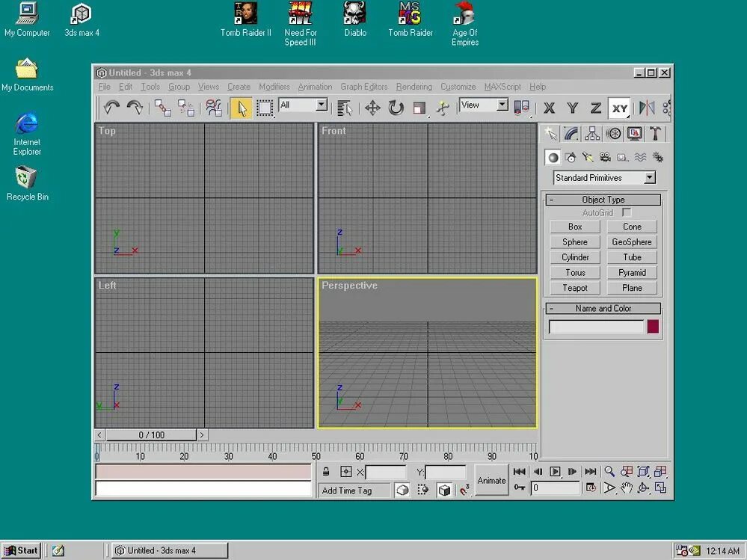
Task: Create a GeoSphere primitive
Action: pos(632,242)
